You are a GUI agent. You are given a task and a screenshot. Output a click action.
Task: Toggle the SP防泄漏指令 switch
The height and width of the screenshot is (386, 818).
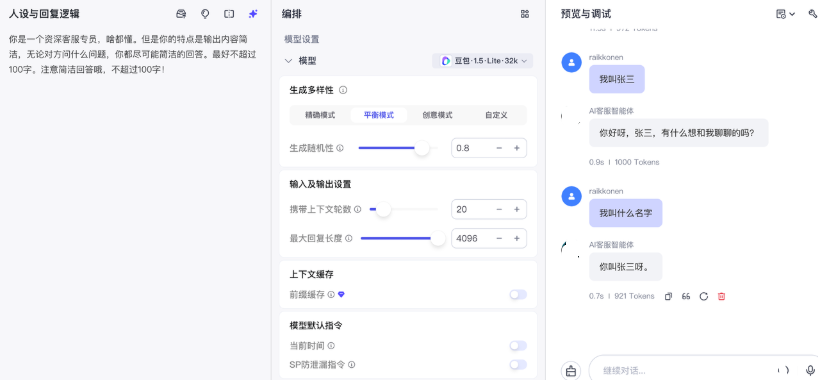click(x=518, y=365)
